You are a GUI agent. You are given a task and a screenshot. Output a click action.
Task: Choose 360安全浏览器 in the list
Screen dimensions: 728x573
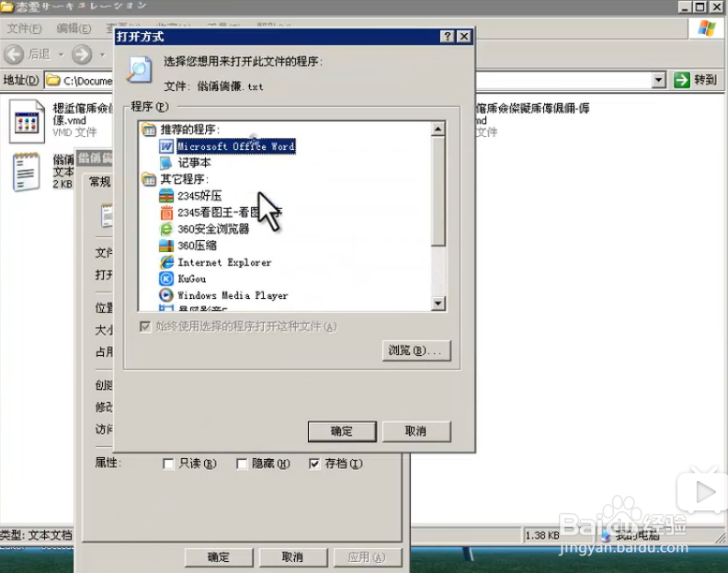tap(213, 229)
